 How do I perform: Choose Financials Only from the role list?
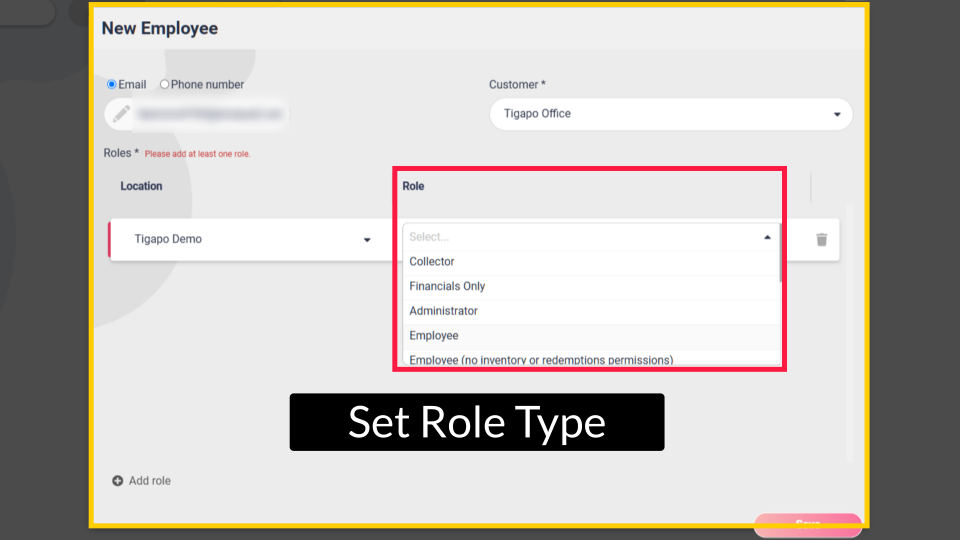pos(447,286)
